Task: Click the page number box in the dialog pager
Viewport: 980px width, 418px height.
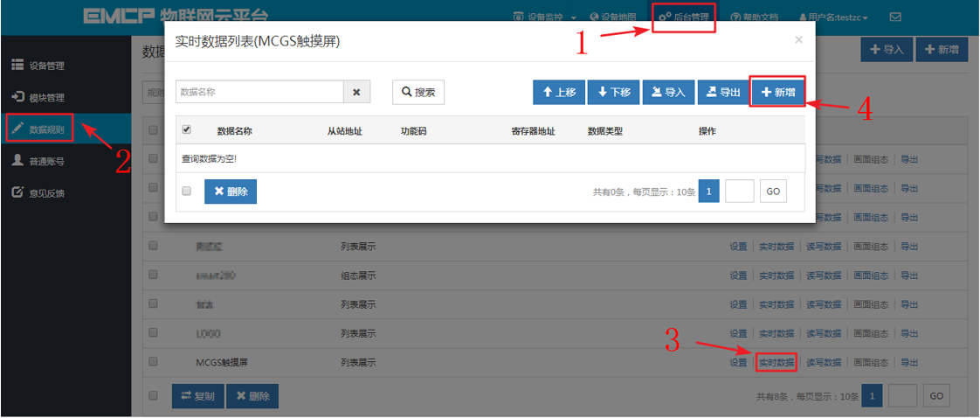Action: [x=740, y=192]
